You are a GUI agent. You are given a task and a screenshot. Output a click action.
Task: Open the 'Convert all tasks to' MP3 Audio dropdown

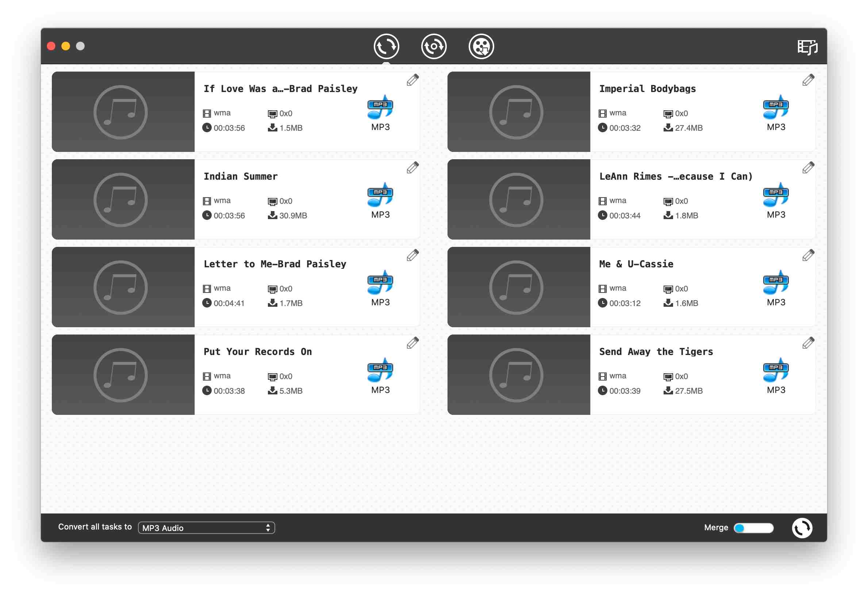coord(206,528)
